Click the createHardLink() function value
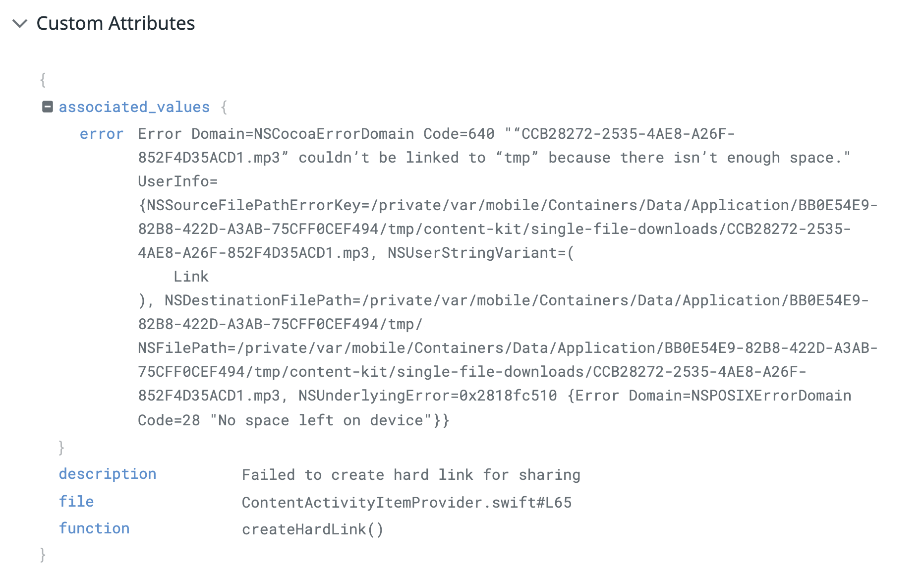 click(312, 529)
